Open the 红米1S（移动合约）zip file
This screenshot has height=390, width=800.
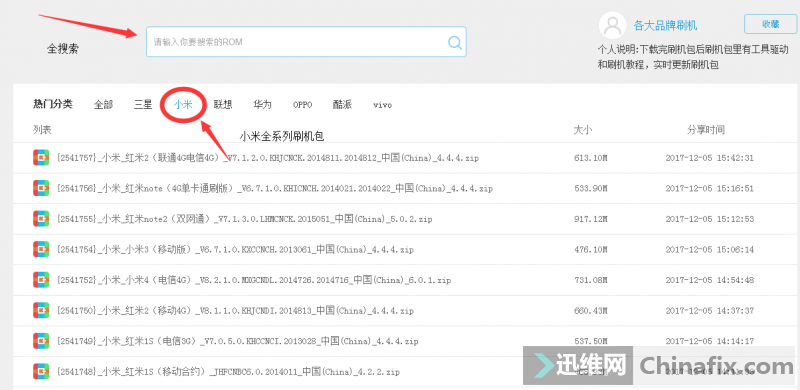click(228, 372)
